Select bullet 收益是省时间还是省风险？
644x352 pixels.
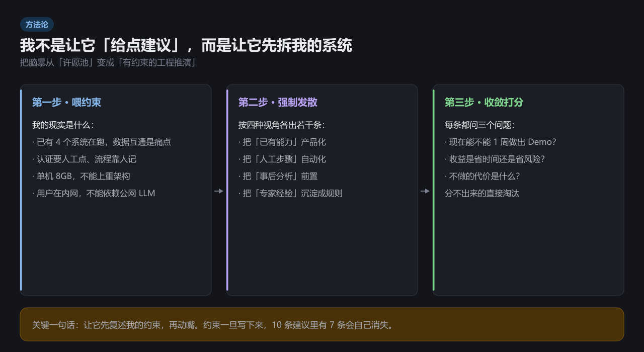[495, 159]
